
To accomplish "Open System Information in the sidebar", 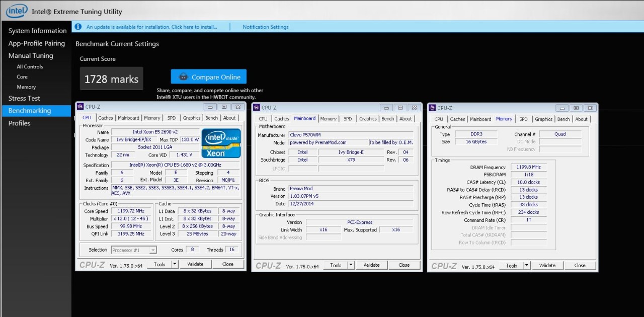I will [x=37, y=31].
